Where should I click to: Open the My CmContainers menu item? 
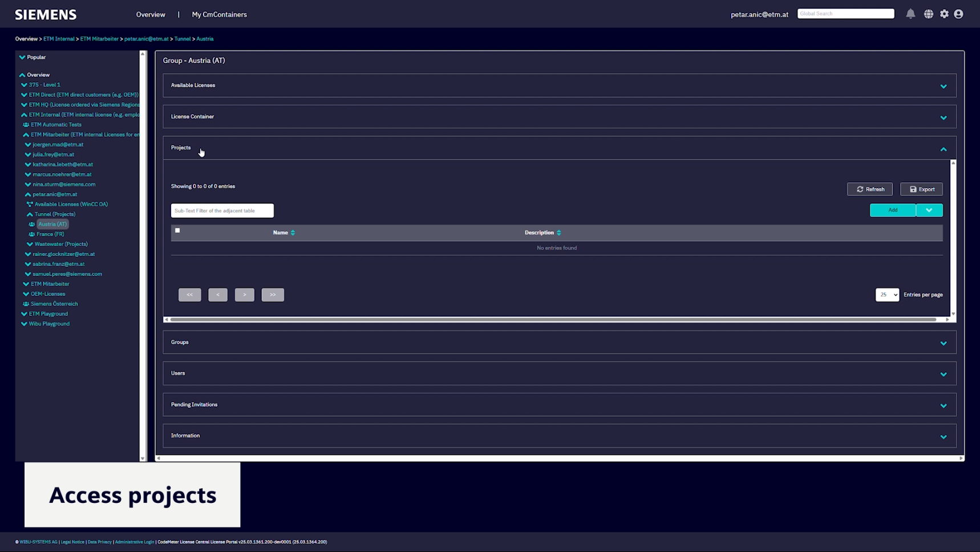(x=219, y=15)
